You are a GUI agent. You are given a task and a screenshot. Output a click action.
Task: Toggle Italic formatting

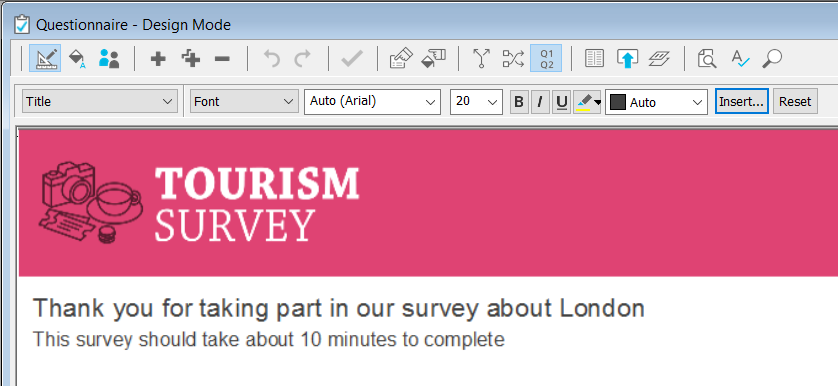540,102
